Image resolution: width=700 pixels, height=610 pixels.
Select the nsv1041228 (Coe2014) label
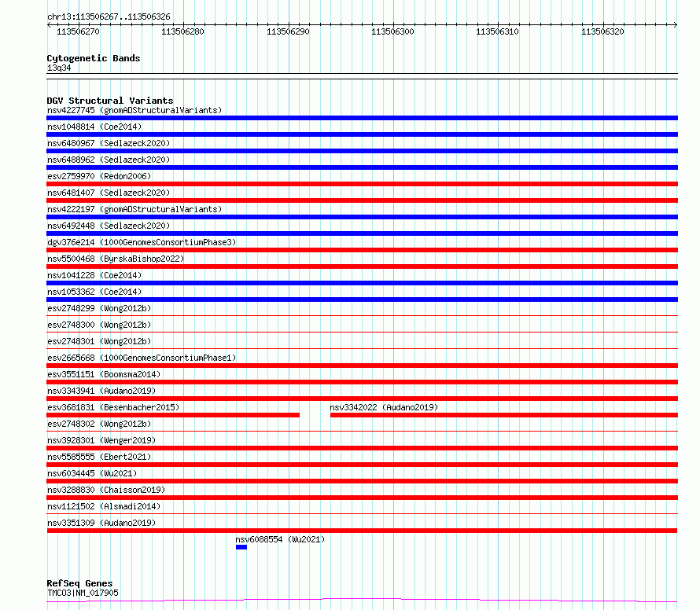point(94,275)
